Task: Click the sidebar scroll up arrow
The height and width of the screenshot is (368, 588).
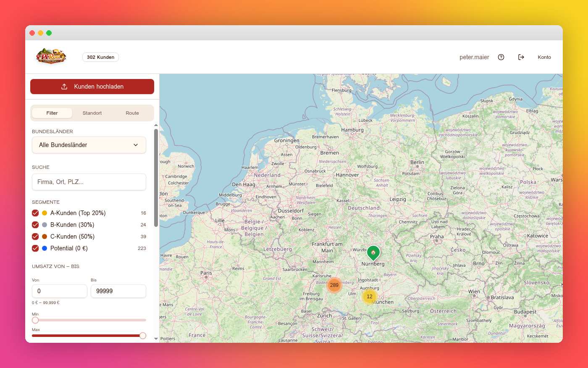Action: tap(156, 125)
